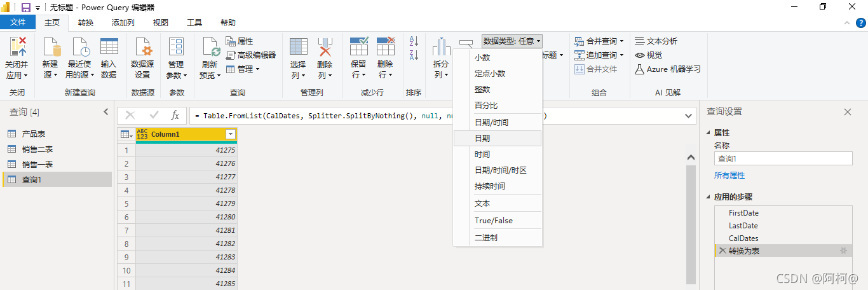This screenshot has height=290, width=868.
Task: Choose True/False data type
Action: click(x=498, y=221)
